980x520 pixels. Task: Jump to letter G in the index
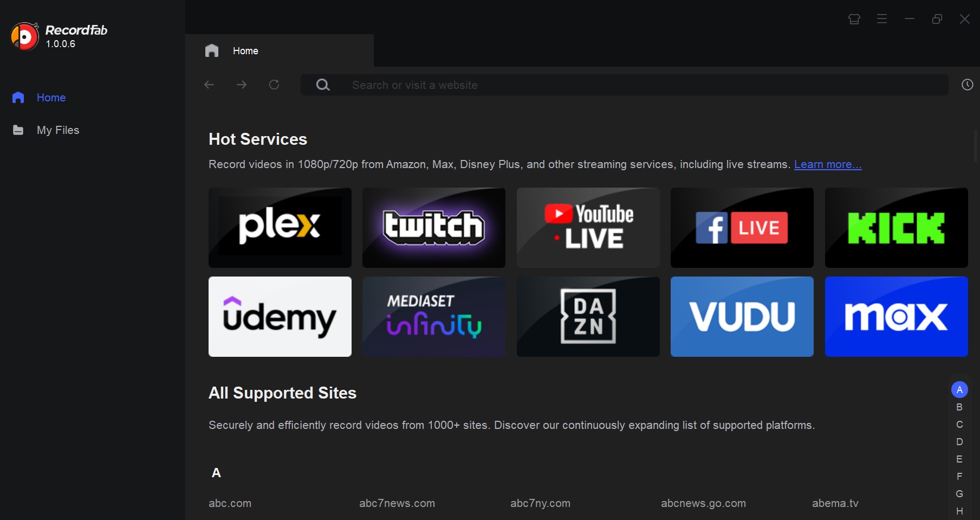point(959,494)
